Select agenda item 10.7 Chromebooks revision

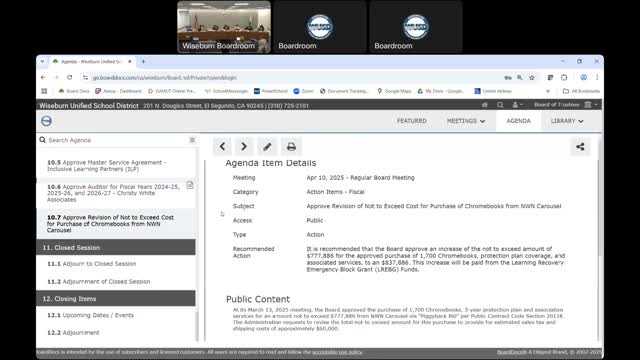(116, 224)
